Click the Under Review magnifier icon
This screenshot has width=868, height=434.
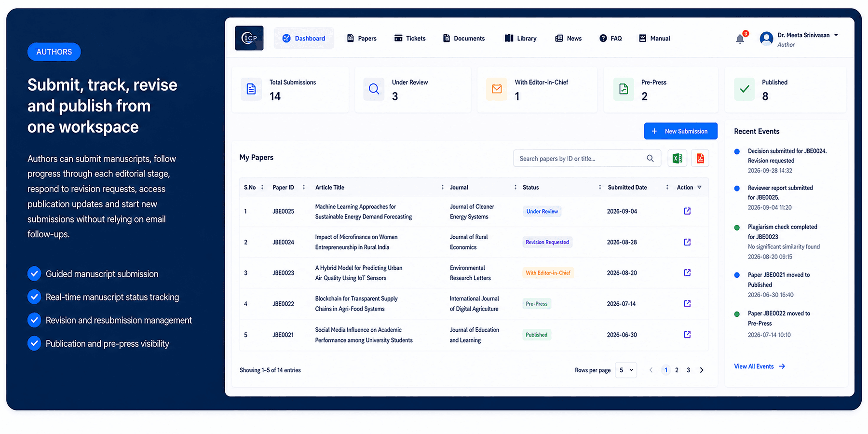click(374, 89)
